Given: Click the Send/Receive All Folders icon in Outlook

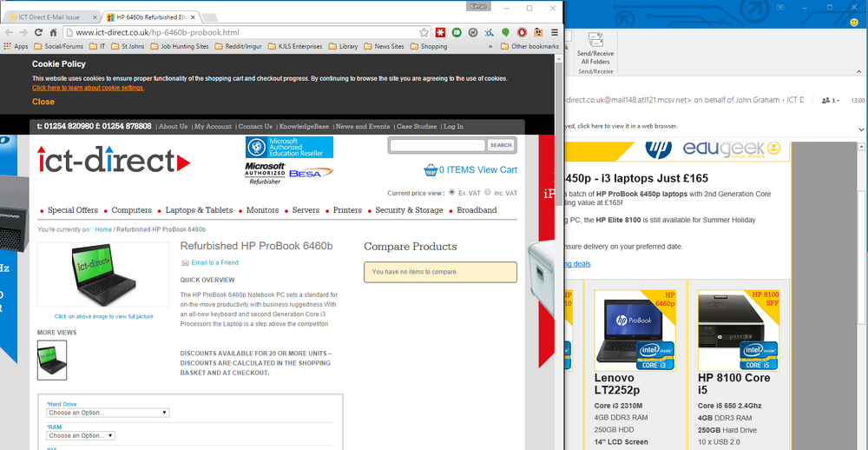Looking at the screenshot, I should pos(595,41).
